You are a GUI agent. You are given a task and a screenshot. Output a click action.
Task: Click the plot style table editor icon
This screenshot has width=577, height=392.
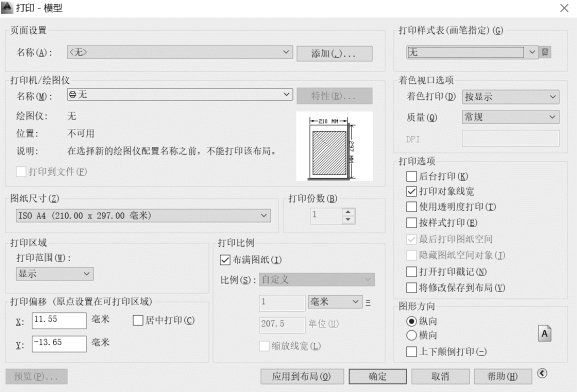point(545,52)
